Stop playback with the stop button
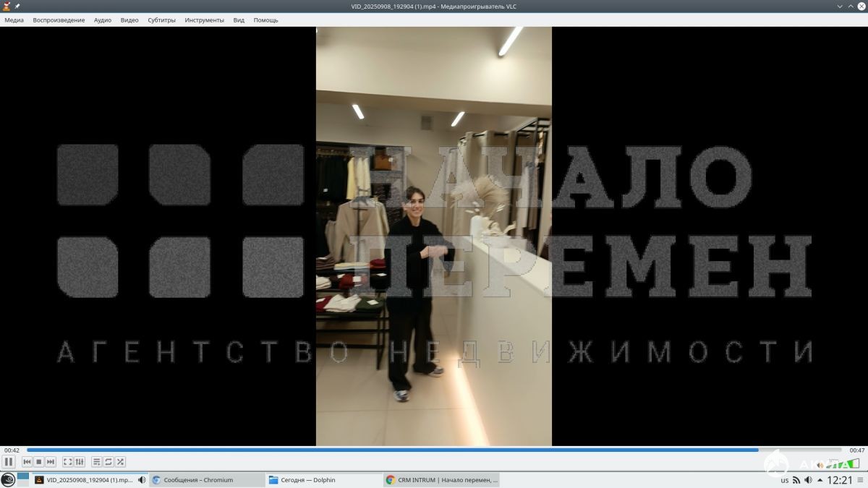868x488 pixels. pos(39,462)
